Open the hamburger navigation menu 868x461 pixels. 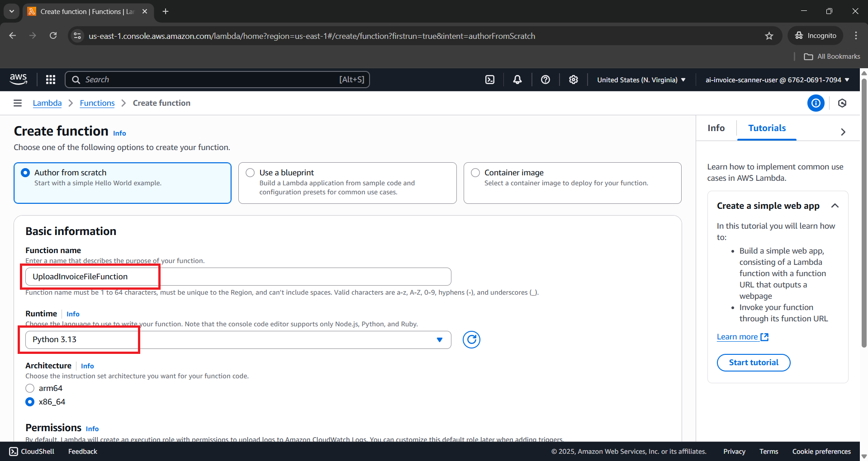(x=18, y=103)
